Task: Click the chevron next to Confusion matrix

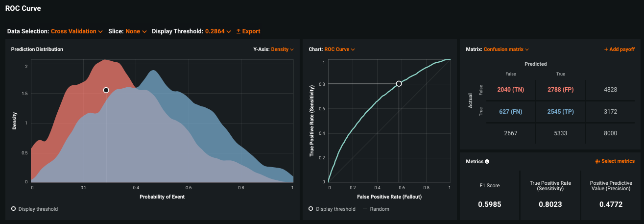Action: pyautogui.click(x=527, y=50)
